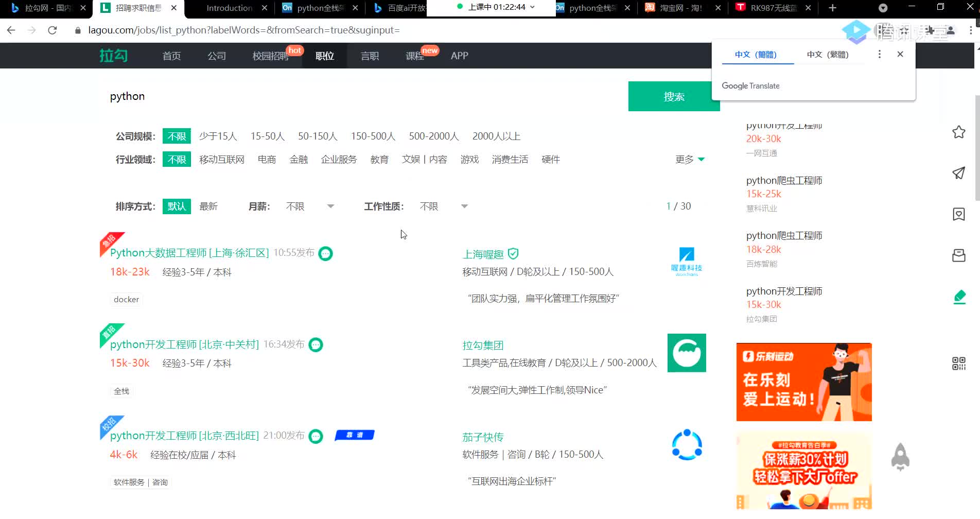Select industry filter 金融
The height and width of the screenshot is (519, 980).
(299, 160)
